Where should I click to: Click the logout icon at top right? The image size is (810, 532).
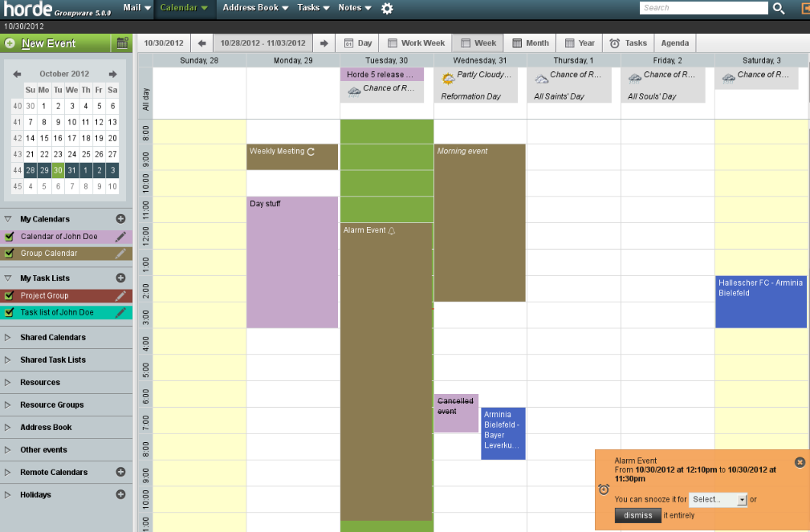tap(804, 8)
